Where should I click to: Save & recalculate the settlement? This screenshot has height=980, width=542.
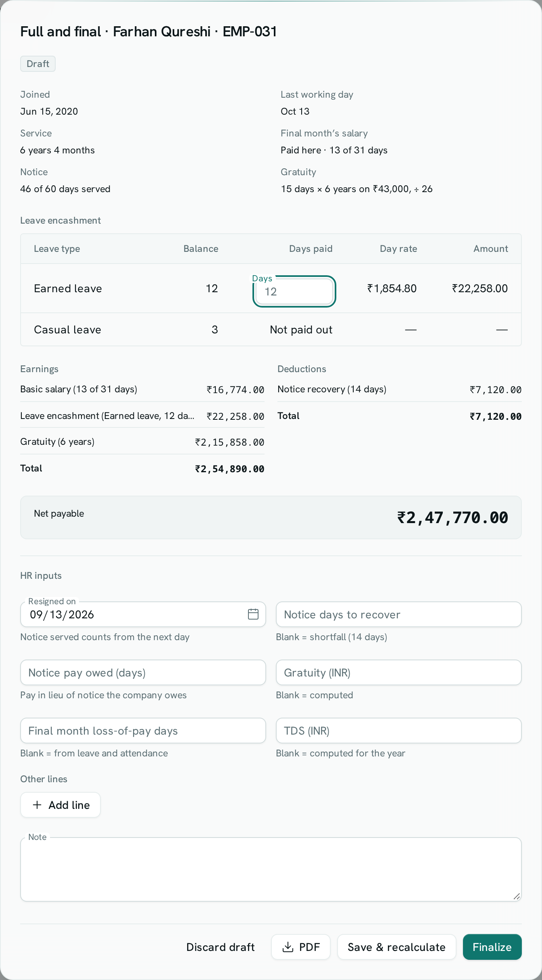396,947
